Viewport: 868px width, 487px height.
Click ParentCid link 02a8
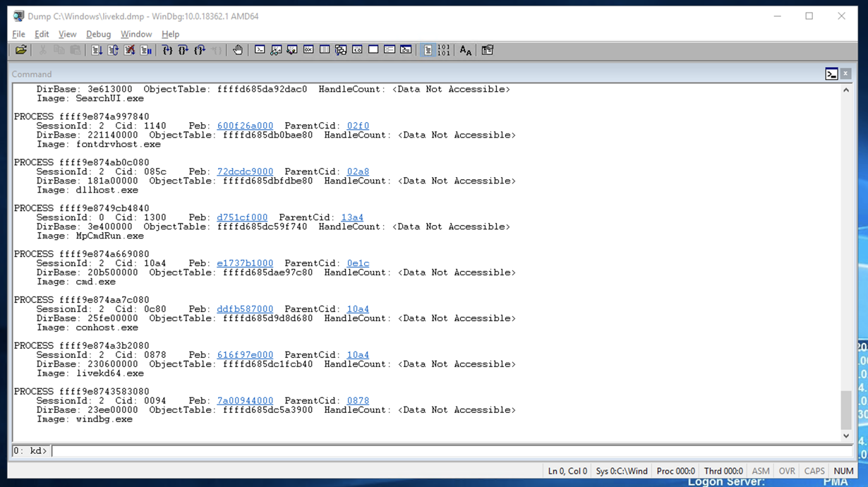click(358, 172)
